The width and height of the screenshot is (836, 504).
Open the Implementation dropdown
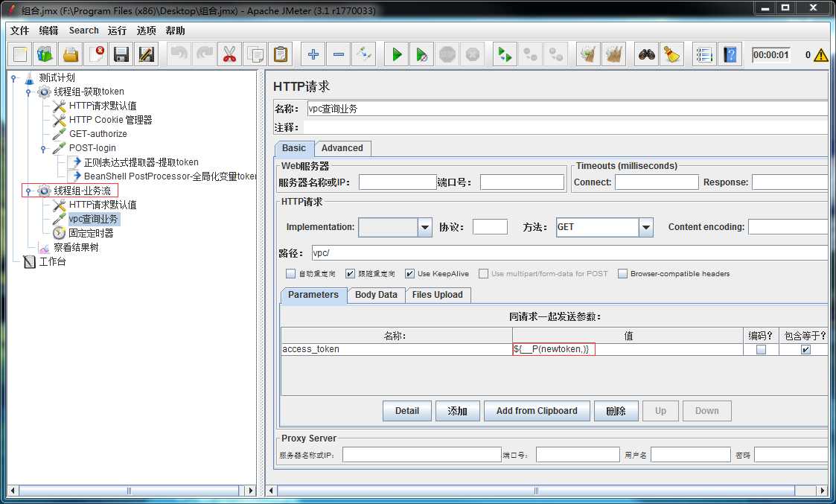pos(424,227)
